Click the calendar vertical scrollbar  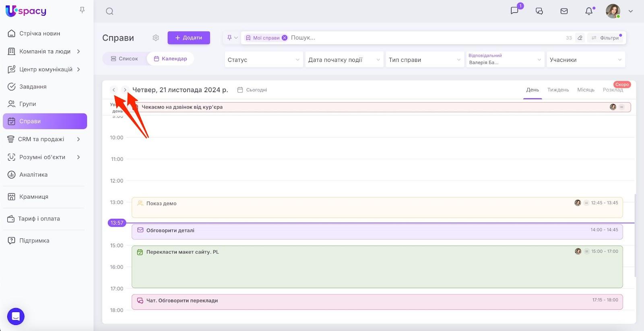pyautogui.click(x=635, y=235)
